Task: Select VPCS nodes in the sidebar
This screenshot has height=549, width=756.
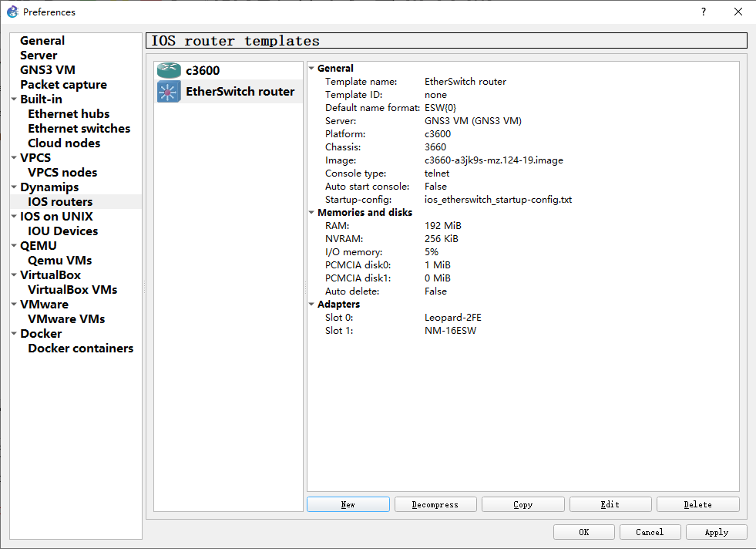Action: click(x=62, y=172)
